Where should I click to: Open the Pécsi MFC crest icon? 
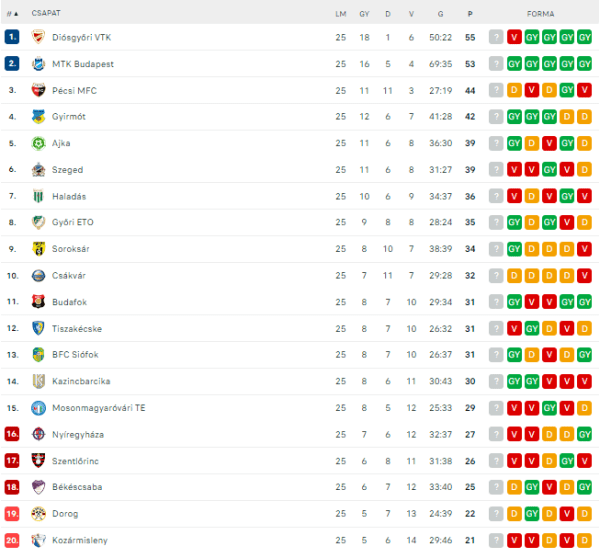38,90
